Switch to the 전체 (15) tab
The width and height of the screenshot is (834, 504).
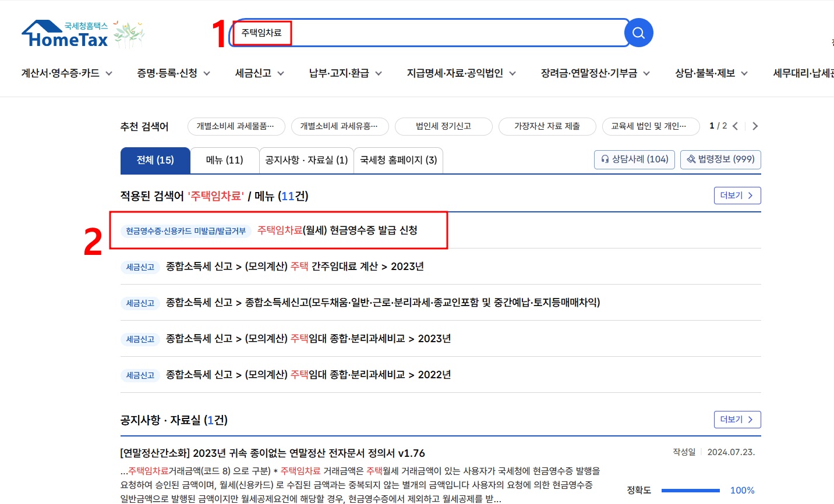click(156, 160)
